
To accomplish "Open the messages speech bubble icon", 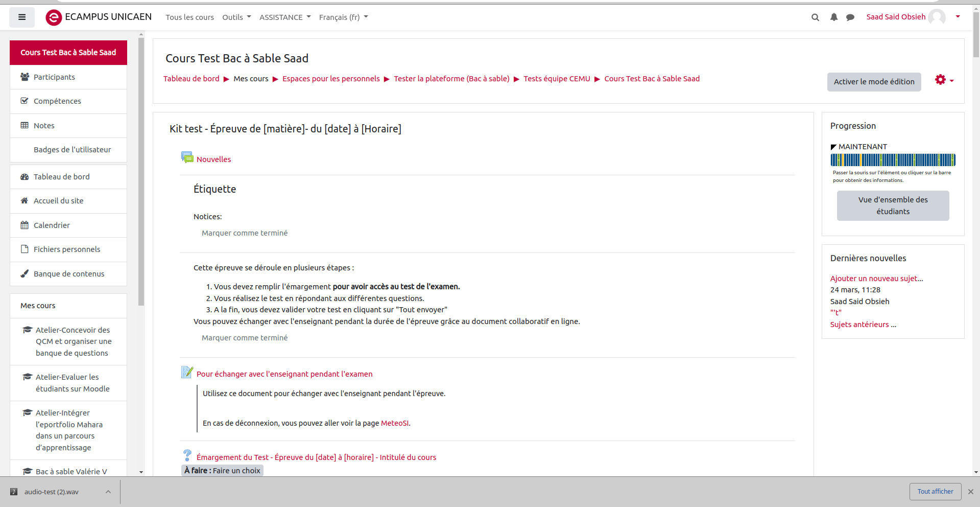I will pos(850,17).
